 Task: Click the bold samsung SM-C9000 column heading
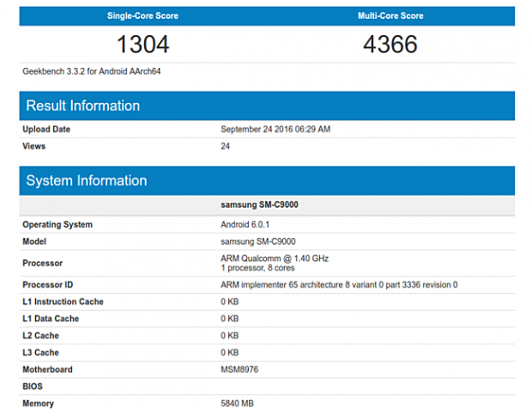click(x=259, y=205)
